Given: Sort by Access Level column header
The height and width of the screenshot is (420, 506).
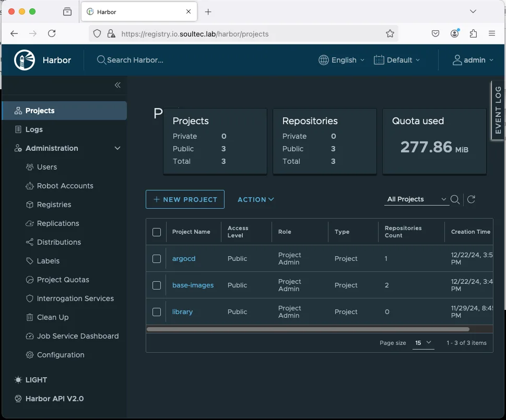Looking at the screenshot, I should [238, 232].
